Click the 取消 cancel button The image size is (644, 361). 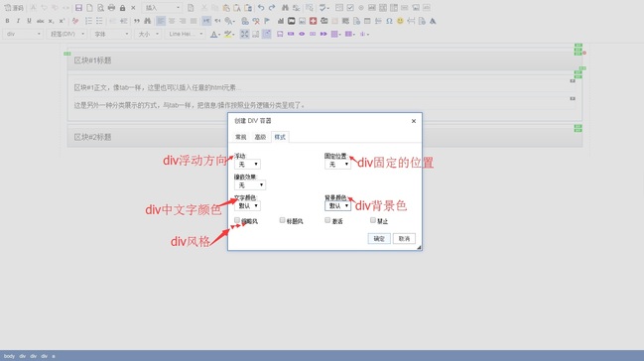pos(404,239)
